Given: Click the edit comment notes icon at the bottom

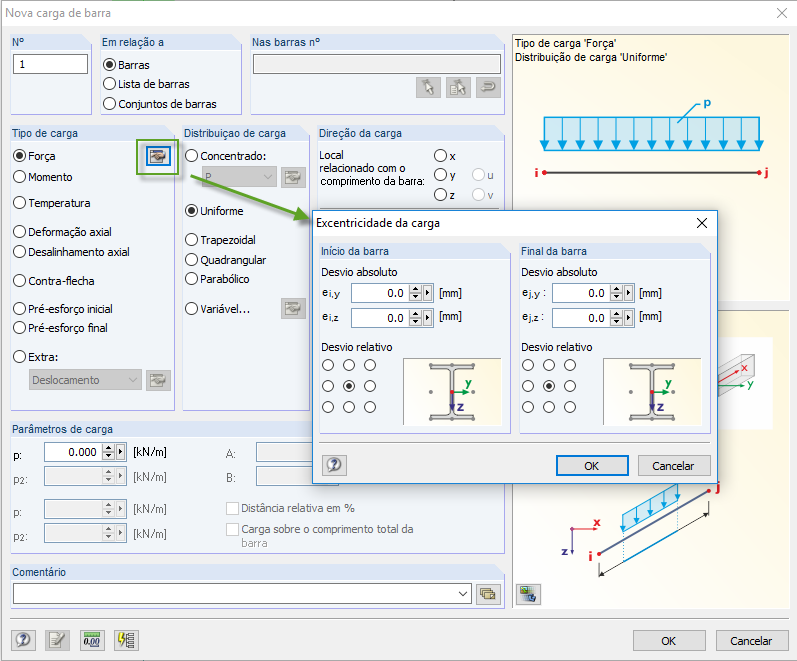Looking at the screenshot, I should (x=57, y=640).
